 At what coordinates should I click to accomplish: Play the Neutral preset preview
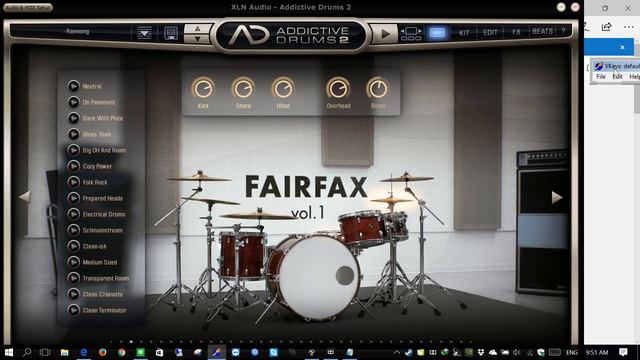click(73, 86)
